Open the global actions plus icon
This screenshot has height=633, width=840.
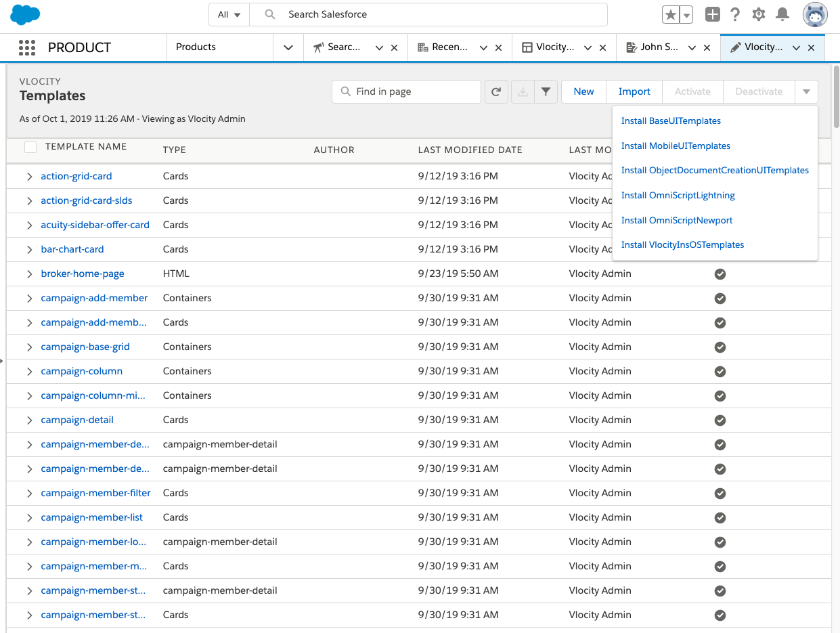[712, 14]
